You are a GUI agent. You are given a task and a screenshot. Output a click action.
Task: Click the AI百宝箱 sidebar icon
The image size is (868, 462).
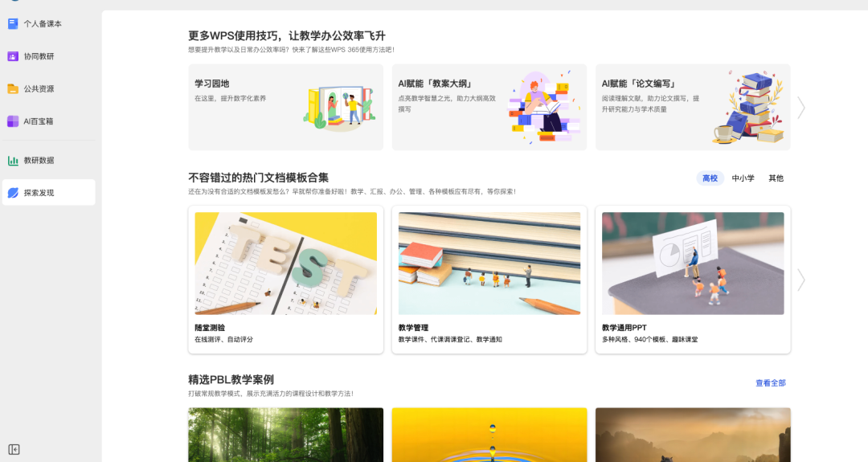(x=13, y=121)
